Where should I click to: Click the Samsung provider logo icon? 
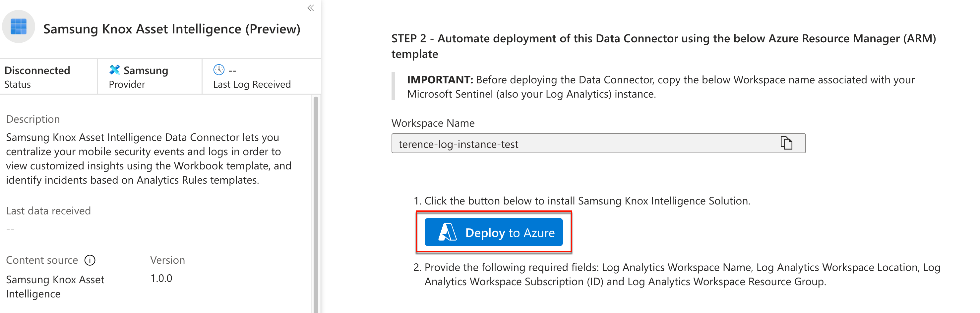click(114, 70)
